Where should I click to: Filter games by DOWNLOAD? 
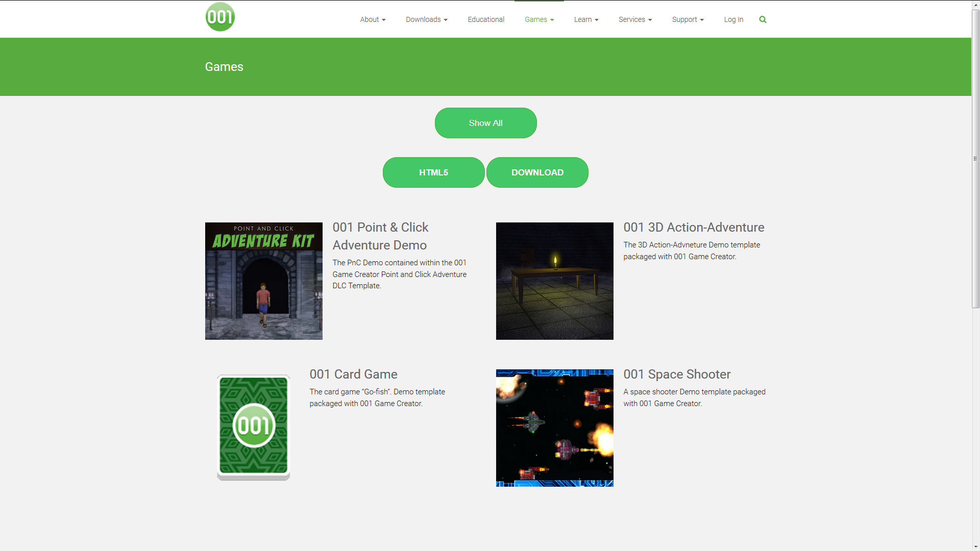coord(537,172)
